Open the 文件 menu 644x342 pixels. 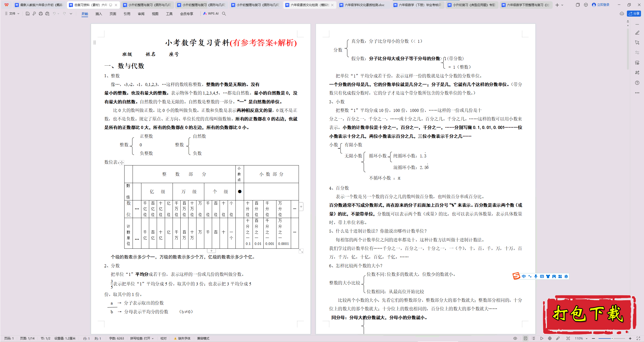[x=12, y=14]
